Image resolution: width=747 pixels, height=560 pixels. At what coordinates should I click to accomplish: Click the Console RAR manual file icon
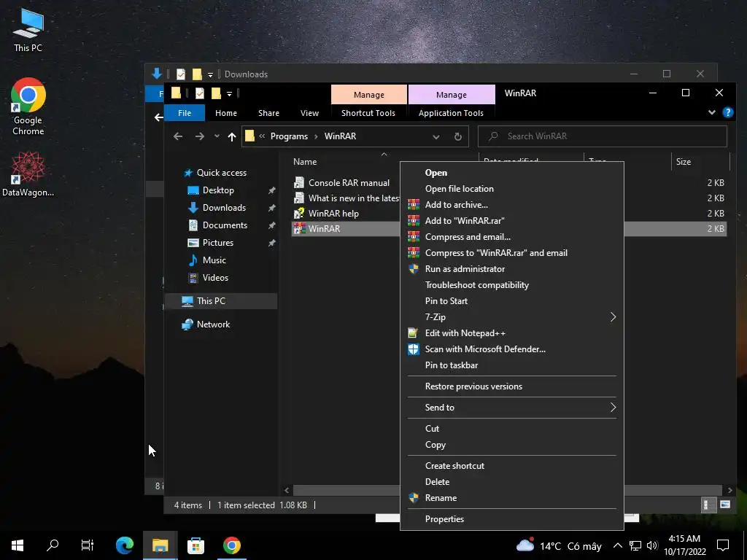coord(299,182)
